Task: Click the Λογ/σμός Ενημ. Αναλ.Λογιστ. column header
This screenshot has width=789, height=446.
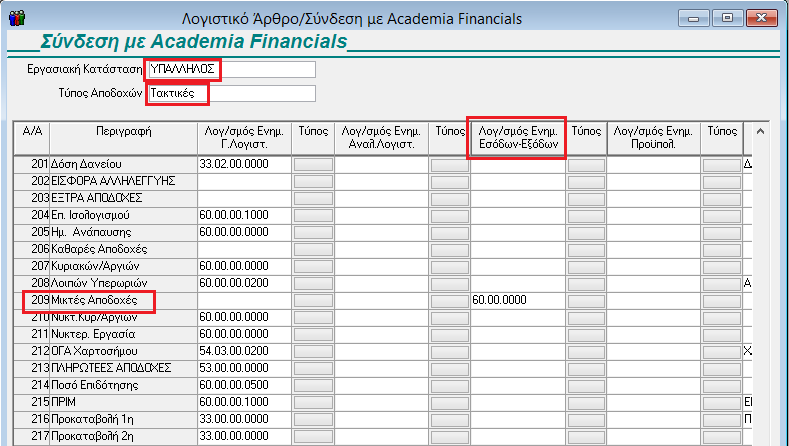Action: [x=382, y=138]
